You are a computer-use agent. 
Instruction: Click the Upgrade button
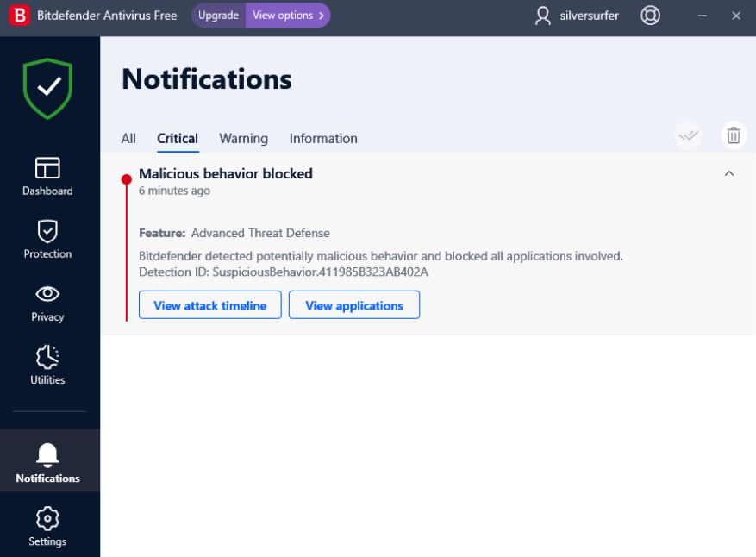(218, 16)
